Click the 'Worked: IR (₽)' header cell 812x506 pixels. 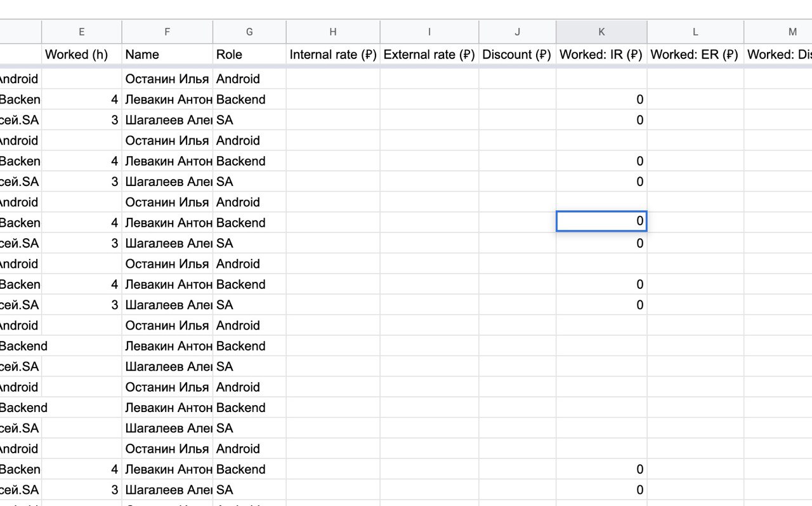coord(601,55)
